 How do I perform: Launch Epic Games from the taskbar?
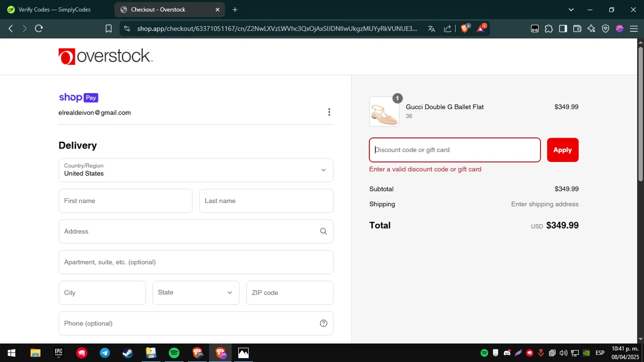tap(58, 353)
